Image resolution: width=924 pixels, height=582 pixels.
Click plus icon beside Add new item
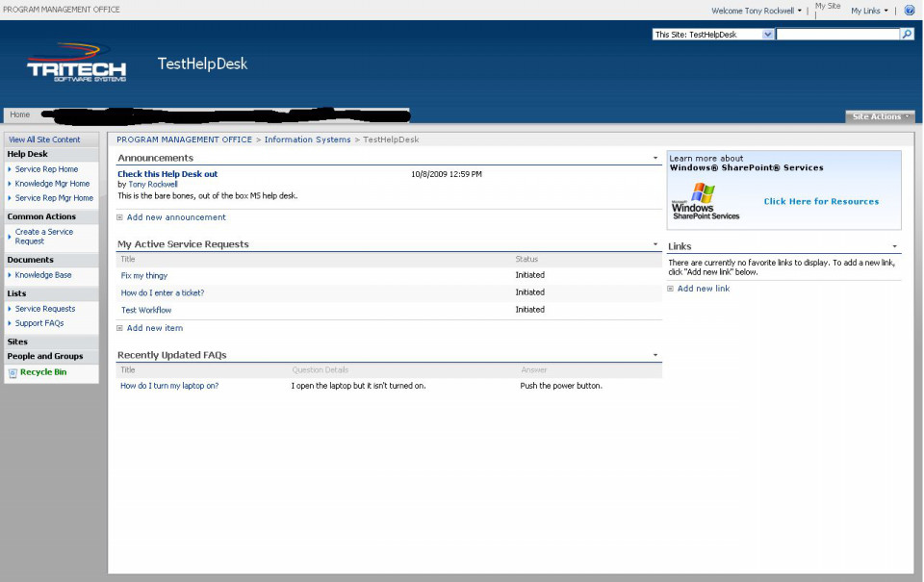[120, 328]
